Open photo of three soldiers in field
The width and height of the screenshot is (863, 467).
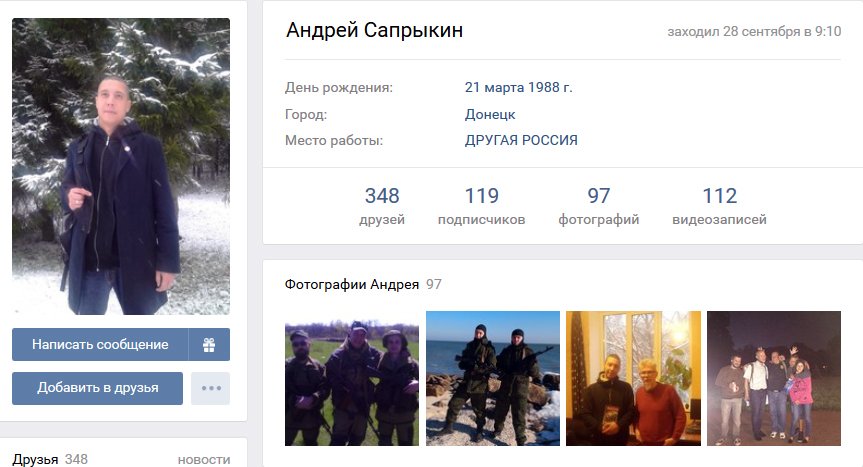coord(352,378)
